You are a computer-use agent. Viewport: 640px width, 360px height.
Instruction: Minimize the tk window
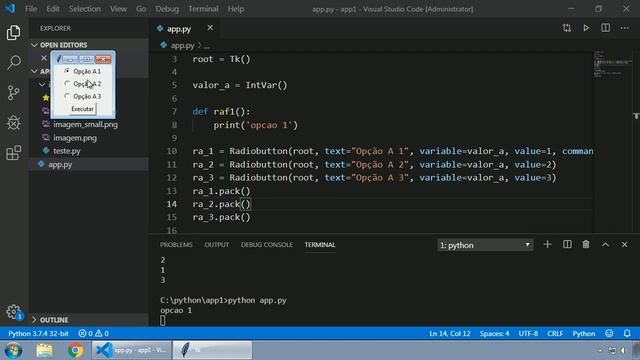[70, 60]
